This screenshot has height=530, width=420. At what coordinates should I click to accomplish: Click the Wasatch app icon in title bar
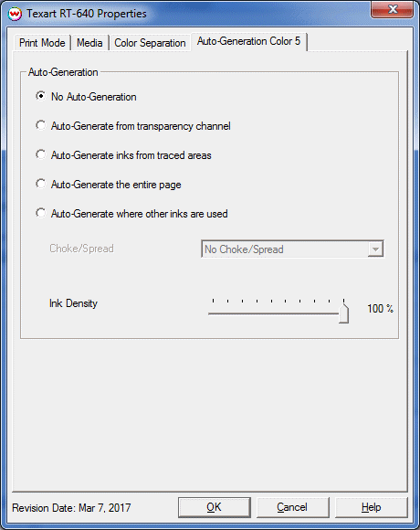(15, 15)
